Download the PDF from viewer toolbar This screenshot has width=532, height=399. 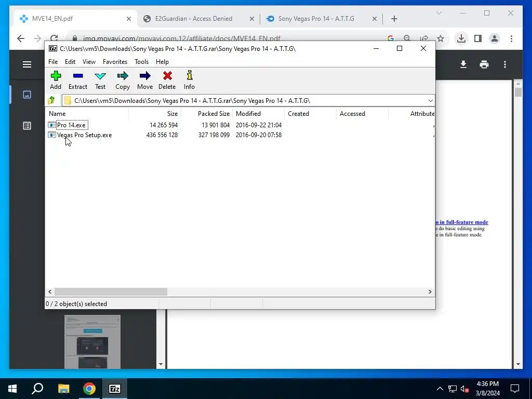(x=463, y=64)
